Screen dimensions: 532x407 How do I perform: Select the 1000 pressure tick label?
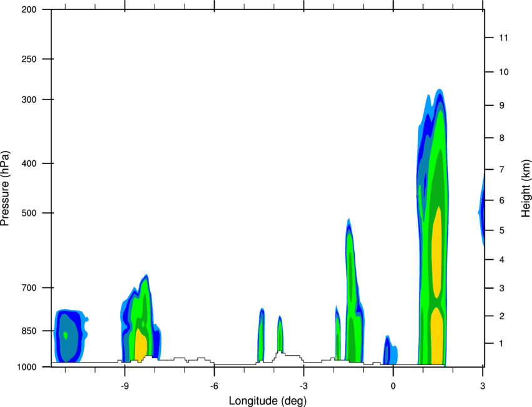click(26, 367)
